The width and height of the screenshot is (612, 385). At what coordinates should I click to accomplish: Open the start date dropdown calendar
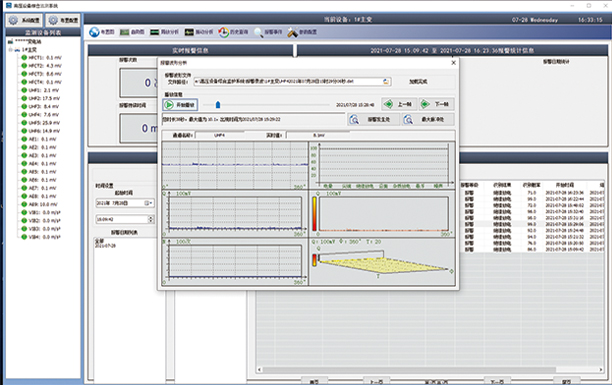149,203
